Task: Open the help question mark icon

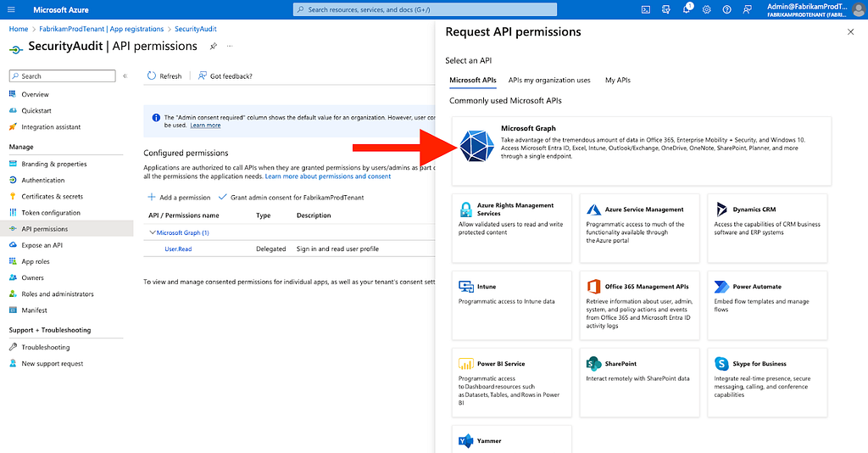Action: pyautogui.click(x=726, y=9)
